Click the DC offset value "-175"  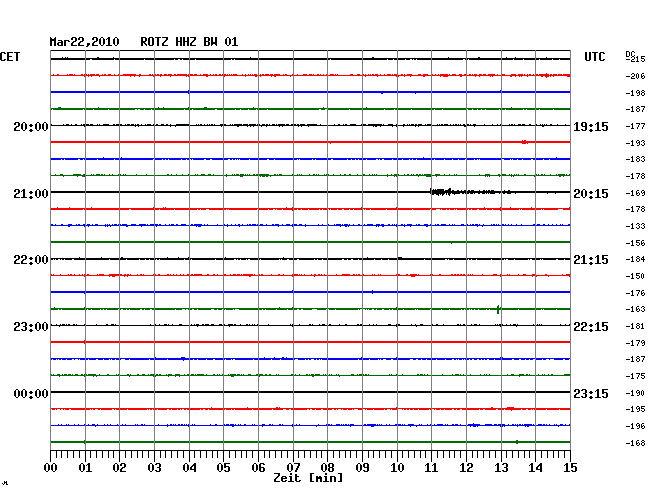click(x=635, y=376)
